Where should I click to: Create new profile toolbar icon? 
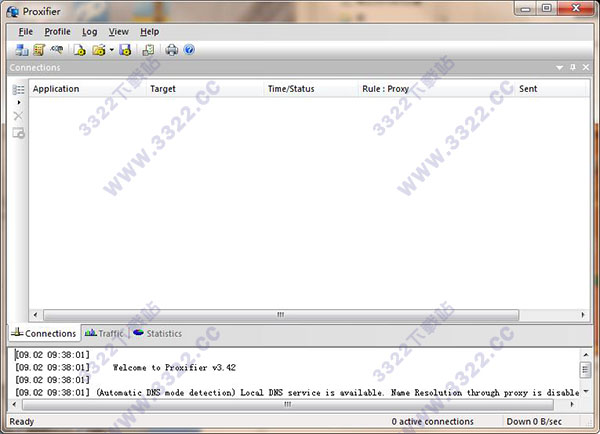(80, 50)
